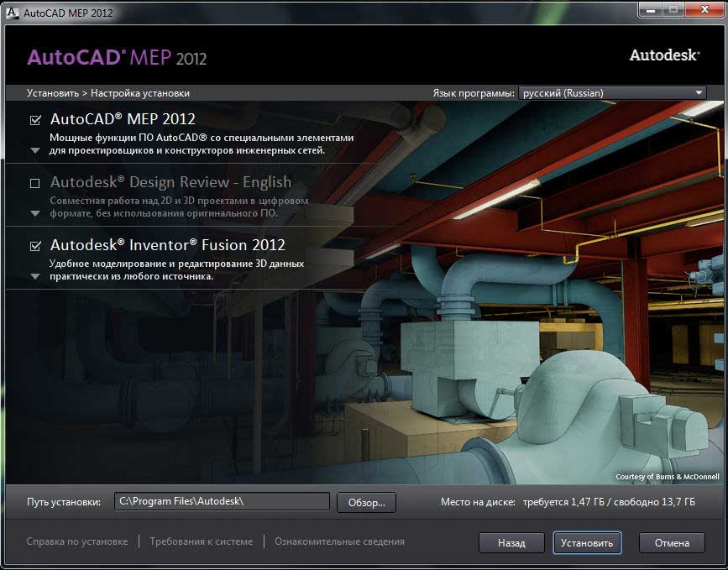Close the AutoCAD MEP 2012 installer window
Image resolution: width=728 pixels, height=570 pixels.
tap(700, 11)
